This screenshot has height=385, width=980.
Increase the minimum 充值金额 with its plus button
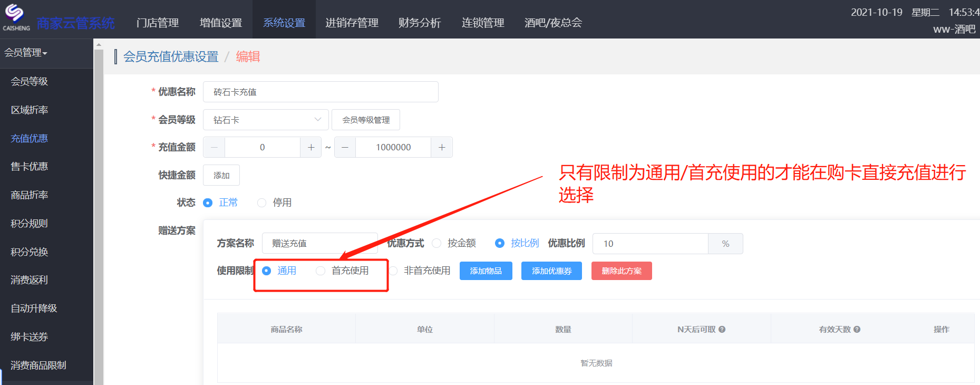click(x=311, y=147)
